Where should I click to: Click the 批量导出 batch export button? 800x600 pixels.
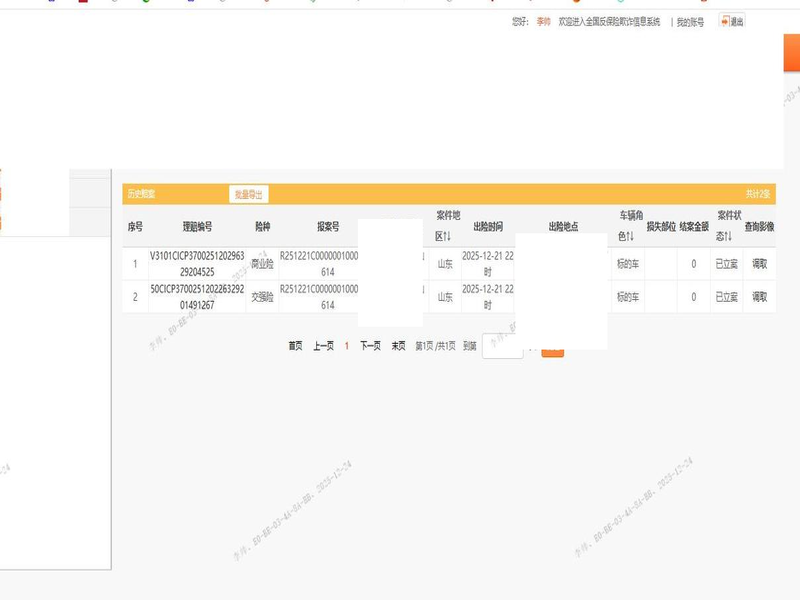coord(248,194)
